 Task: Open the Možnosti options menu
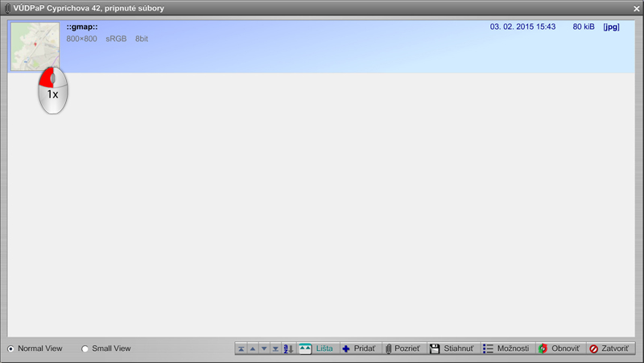coord(506,349)
